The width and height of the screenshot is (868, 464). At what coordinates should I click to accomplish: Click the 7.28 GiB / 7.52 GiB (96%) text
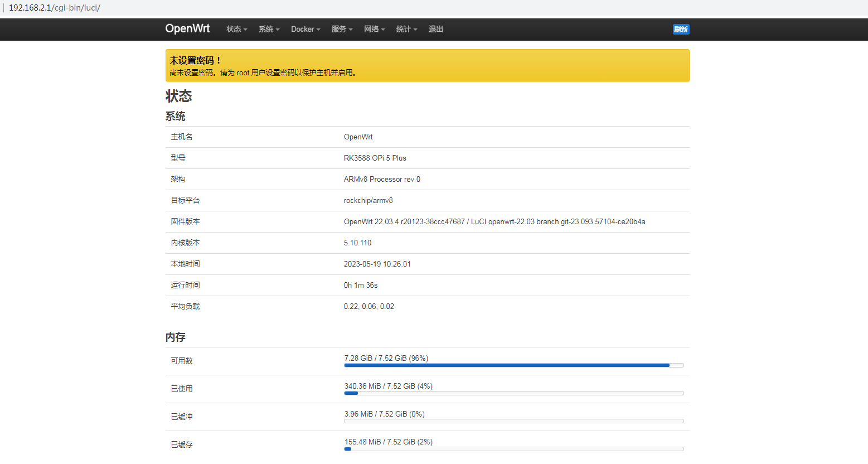386,358
